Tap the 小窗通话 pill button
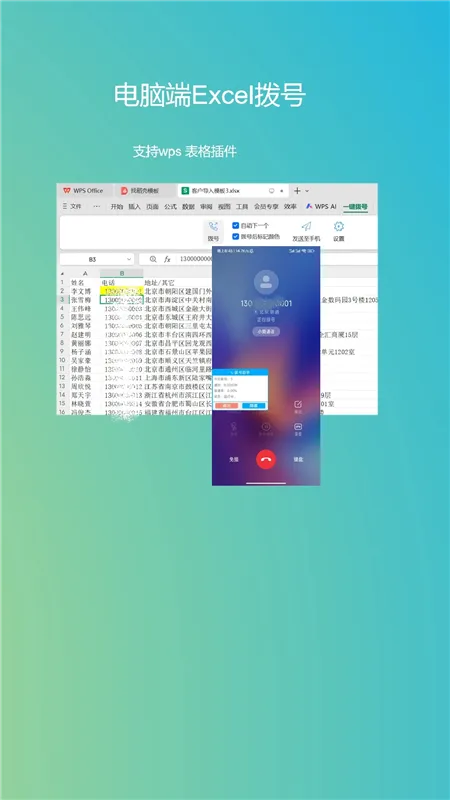 coord(266,332)
